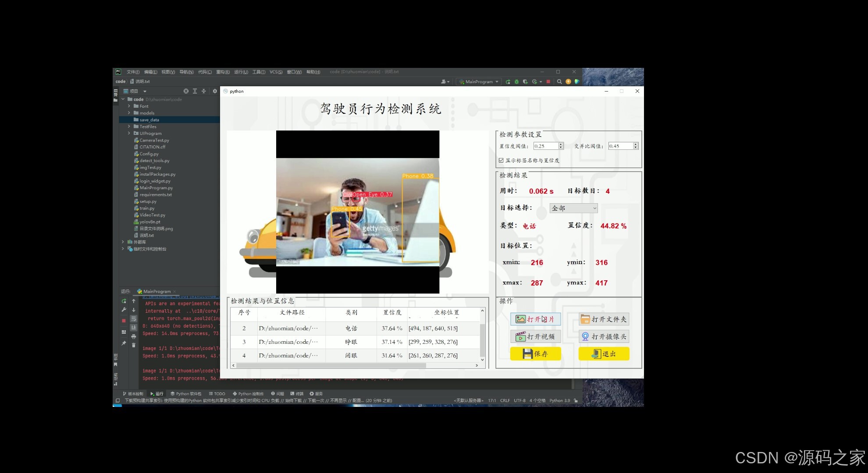The height and width of the screenshot is (473, 868).
Task: Switch to the Python 软件包 tab
Action: click(x=186, y=393)
